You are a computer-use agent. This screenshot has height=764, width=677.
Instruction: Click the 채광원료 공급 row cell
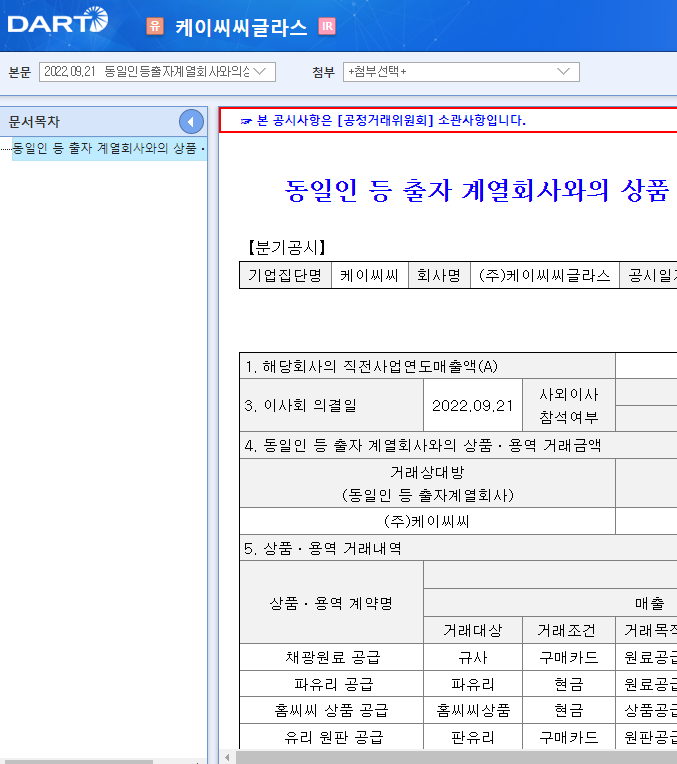(331, 657)
